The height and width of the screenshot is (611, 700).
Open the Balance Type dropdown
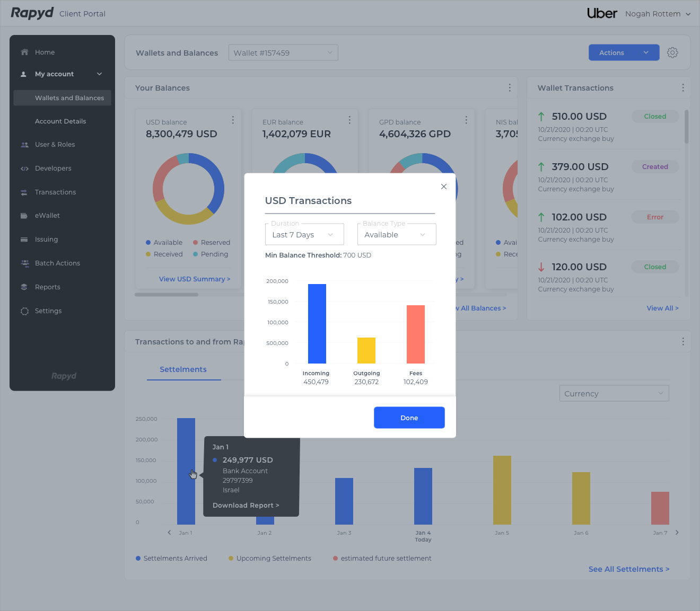tap(396, 235)
